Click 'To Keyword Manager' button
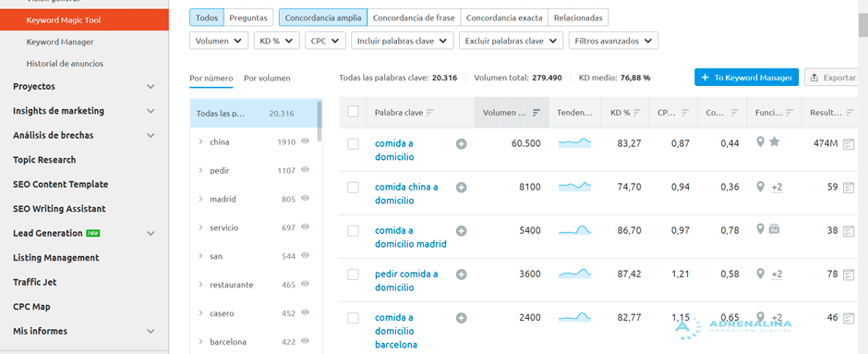The width and height of the screenshot is (868, 354). [746, 78]
